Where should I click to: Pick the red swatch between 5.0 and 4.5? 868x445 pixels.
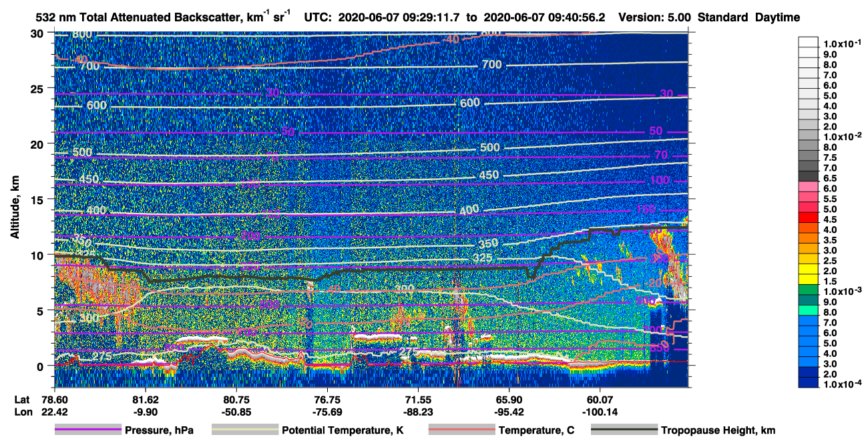[809, 216]
